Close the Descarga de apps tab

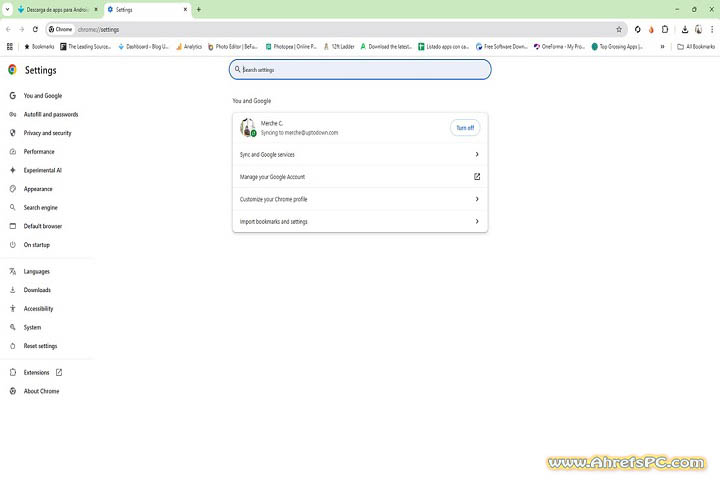pyautogui.click(x=96, y=10)
